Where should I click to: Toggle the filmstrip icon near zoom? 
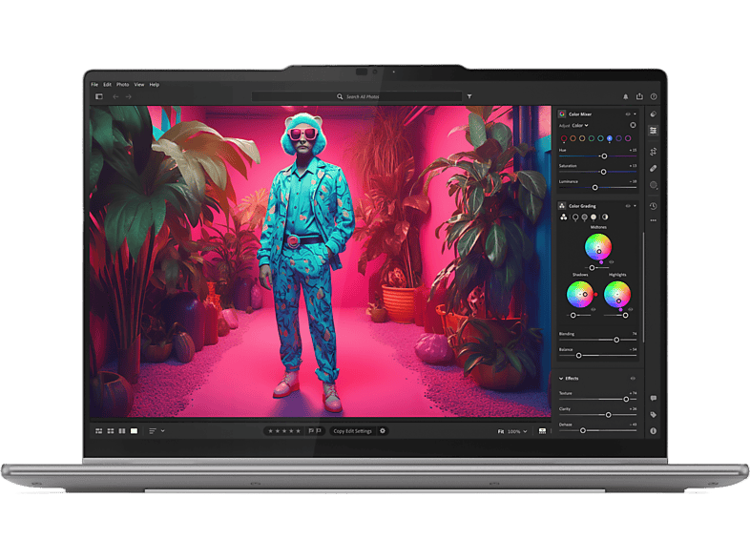point(542,431)
